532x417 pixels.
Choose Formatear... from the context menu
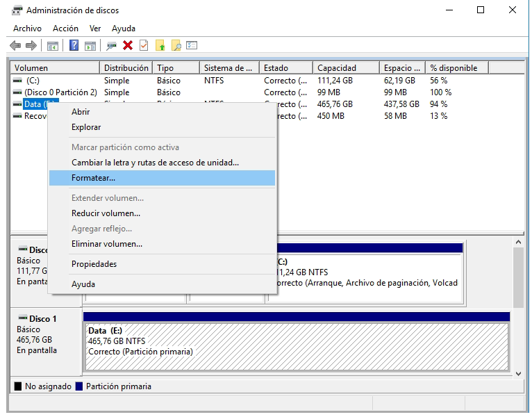(x=93, y=178)
